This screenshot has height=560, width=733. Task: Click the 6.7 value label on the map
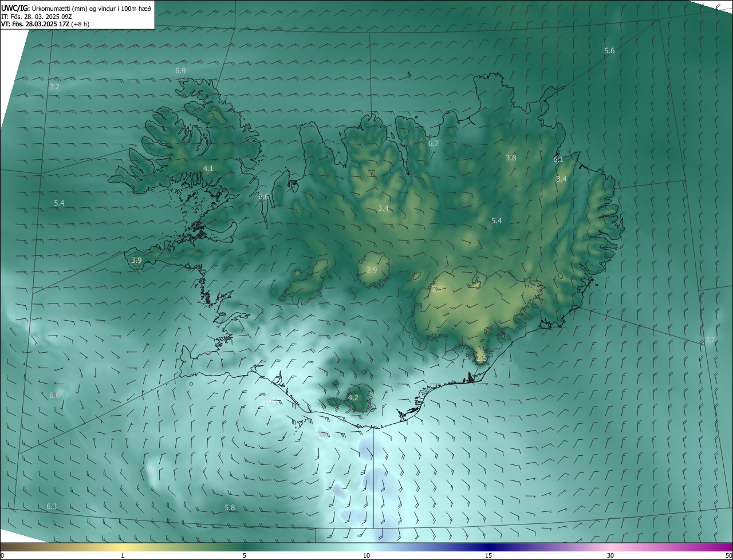pyautogui.click(x=433, y=144)
